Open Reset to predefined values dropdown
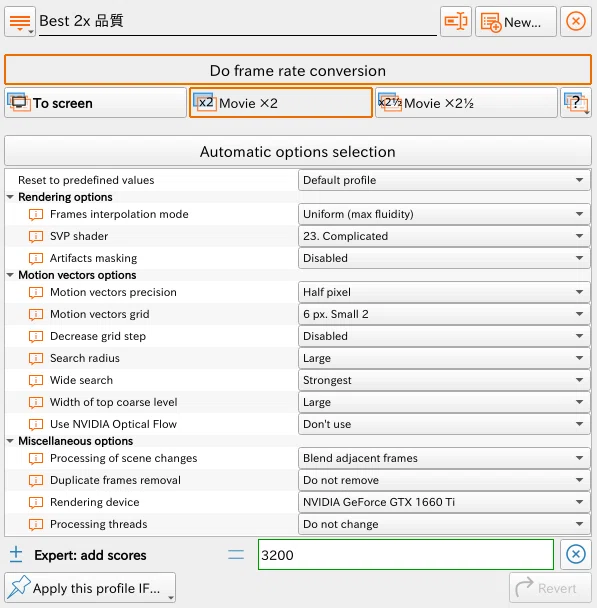Viewport: 597px width, 608px height. coord(444,180)
